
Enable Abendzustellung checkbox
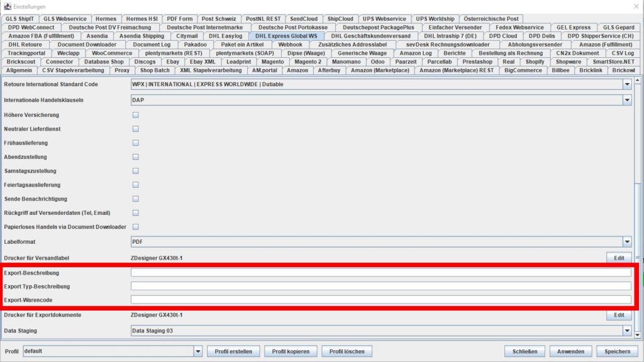click(136, 156)
